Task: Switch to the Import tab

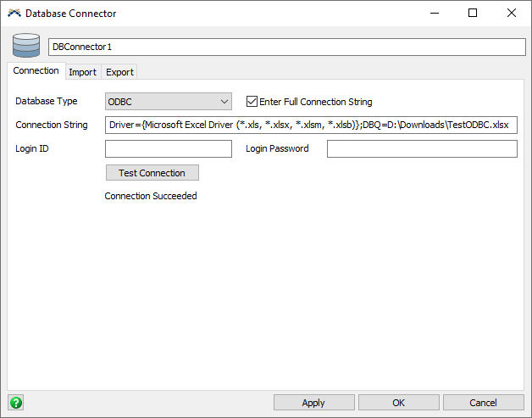Action: click(x=82, y=72)
